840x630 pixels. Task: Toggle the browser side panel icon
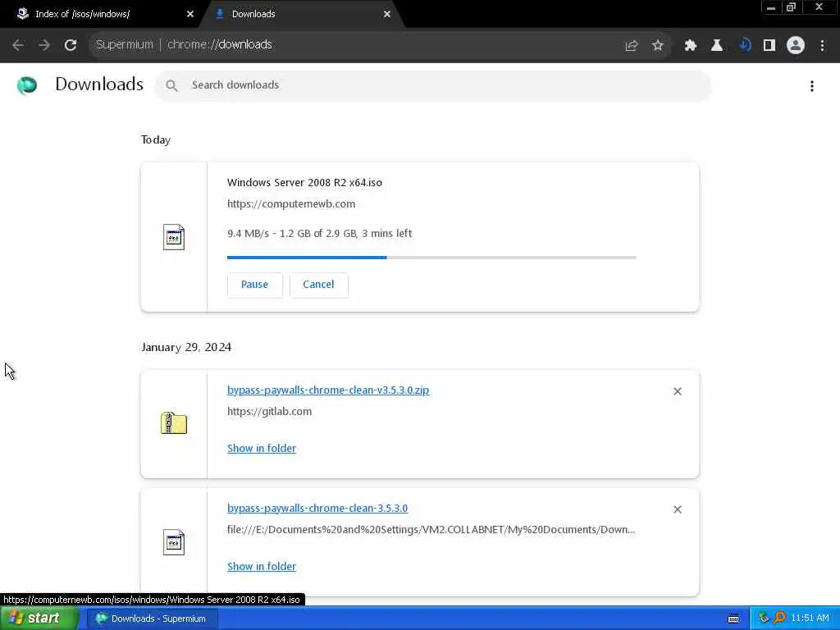click(x=769, y=46)
